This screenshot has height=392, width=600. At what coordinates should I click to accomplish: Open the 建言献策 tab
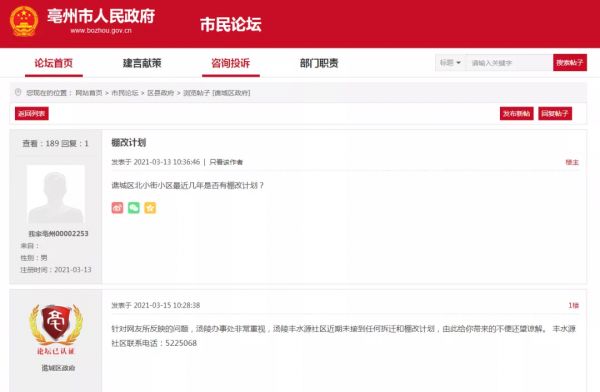[142, 63]
